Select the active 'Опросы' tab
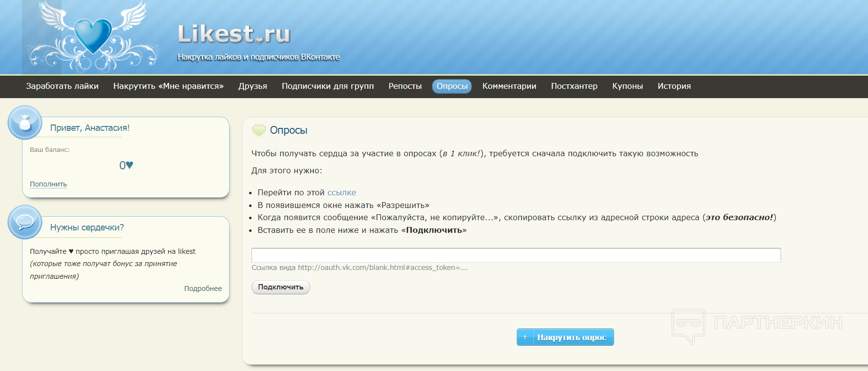 452,86
